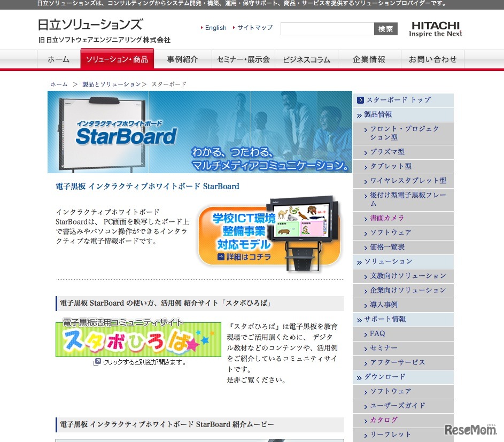Open the 企業情報 menu item
Screen dimensions: 504x442
[x=369, y=60]
